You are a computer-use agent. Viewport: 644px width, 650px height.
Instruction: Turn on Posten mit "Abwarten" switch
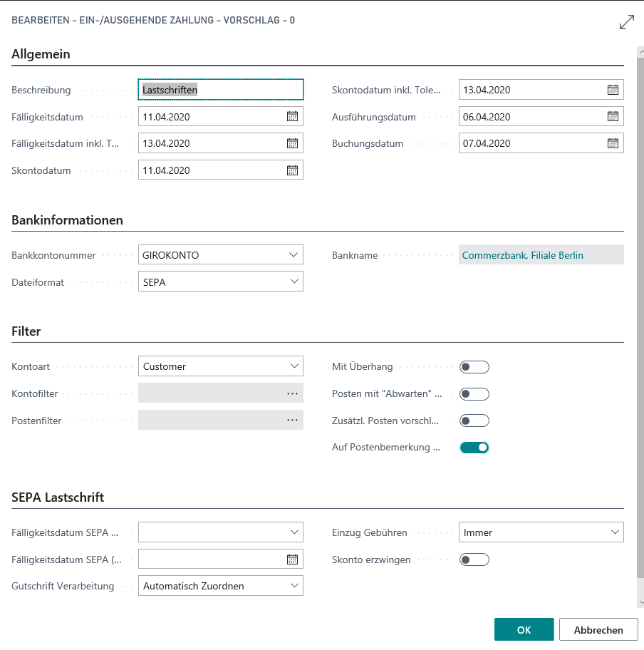474,394
